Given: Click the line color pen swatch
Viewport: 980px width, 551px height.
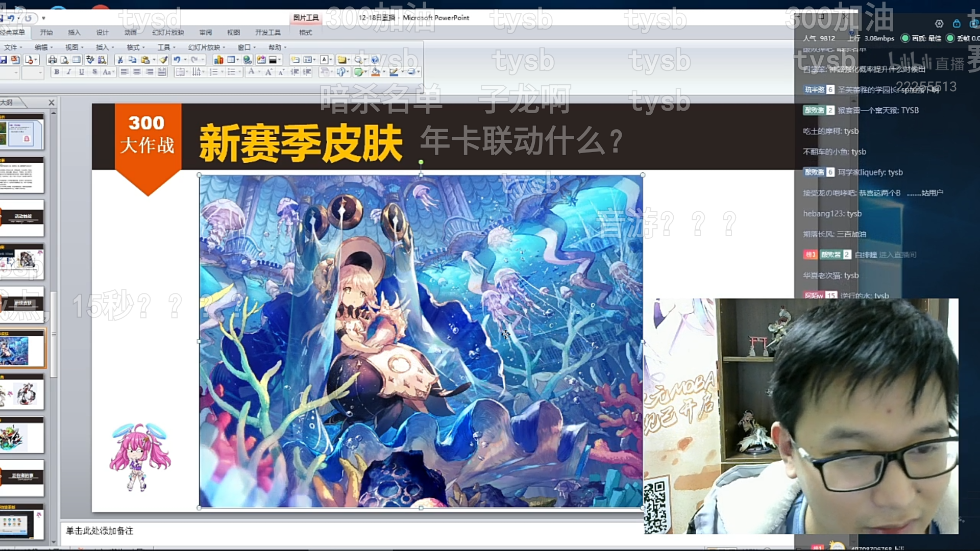Looking at the screenshot, I should [x=394, y=72].
